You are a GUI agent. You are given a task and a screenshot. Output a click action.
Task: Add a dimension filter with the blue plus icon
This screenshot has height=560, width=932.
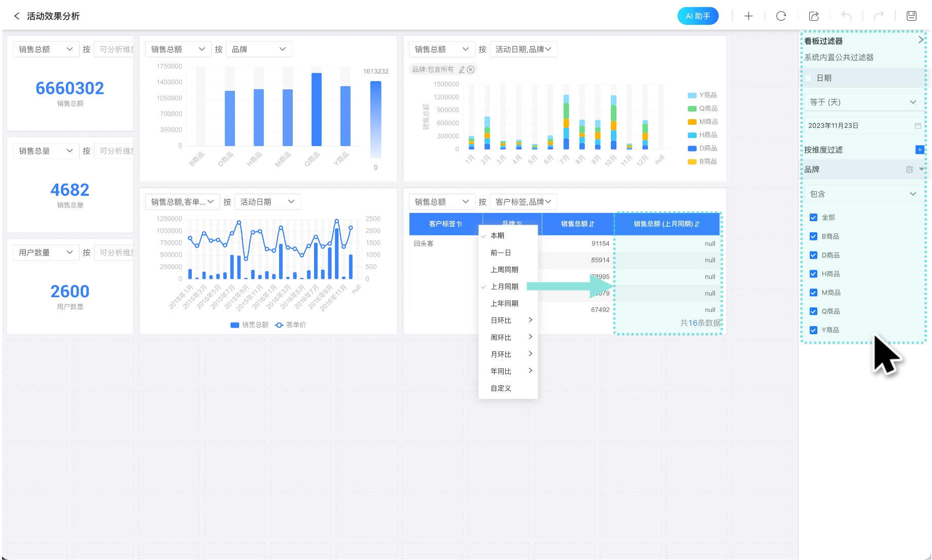tap(919, 150)
